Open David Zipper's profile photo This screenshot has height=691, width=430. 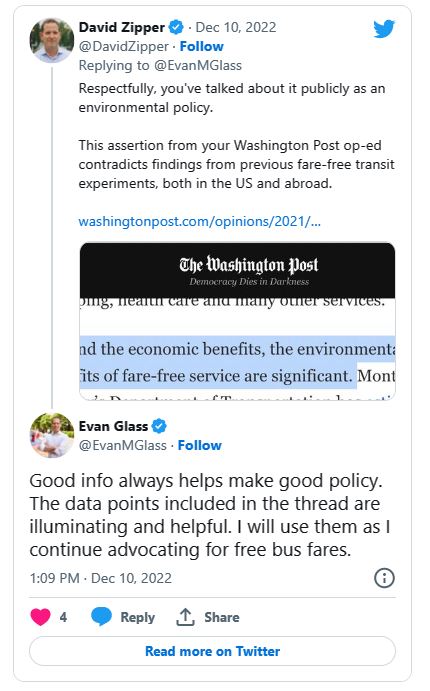pyautogui.click(x=52, y=40)
